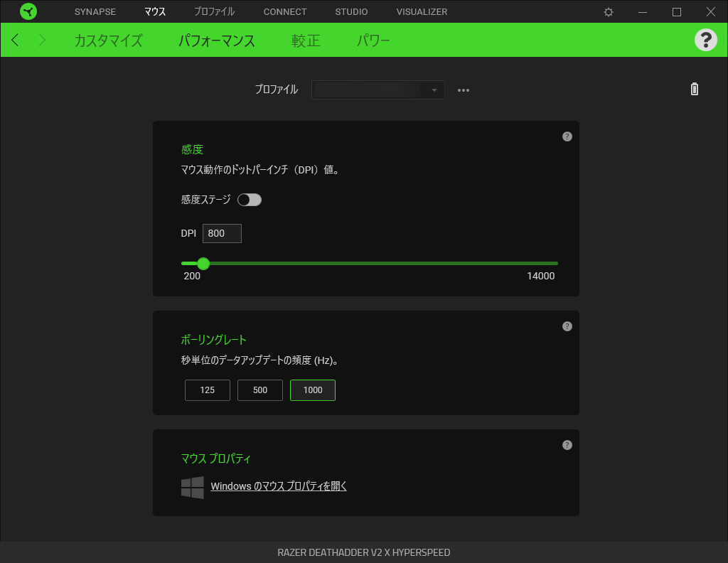Switch to the マウス tab
Screen dimensions: 728x563
154,11
